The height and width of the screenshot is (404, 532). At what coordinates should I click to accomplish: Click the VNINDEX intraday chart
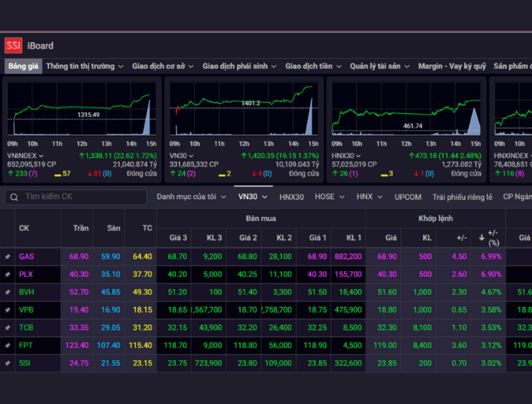82,109
